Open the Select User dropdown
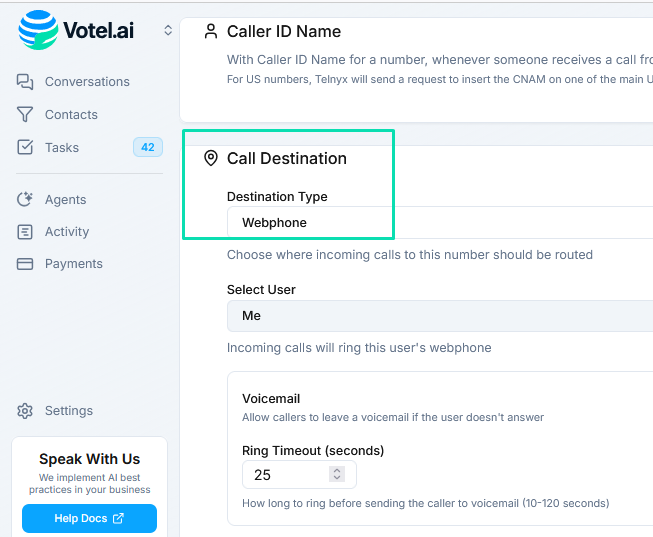653x537 pixels. point(440,316)
